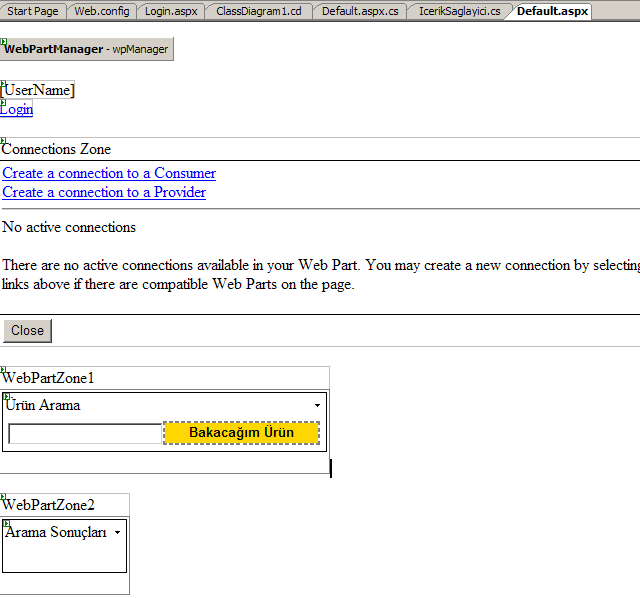Image resolution: width=640 pixels, height=598 pixels.
Task: Click the yellow Bakacağım Ürün button
Action: [x=241, y=433]
